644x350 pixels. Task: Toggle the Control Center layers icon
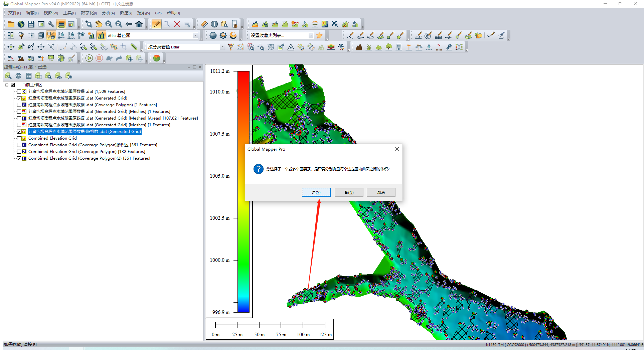pyautogui.click(x=61, y=24)
